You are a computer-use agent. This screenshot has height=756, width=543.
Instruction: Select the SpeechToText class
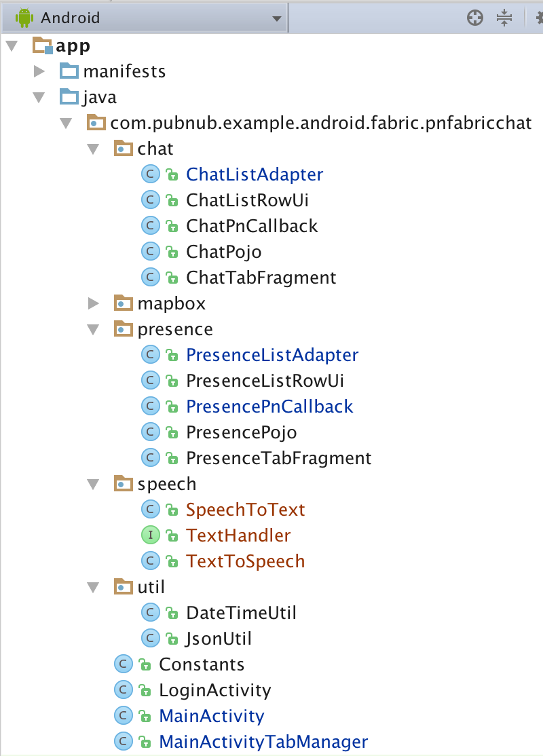[245, 509]
